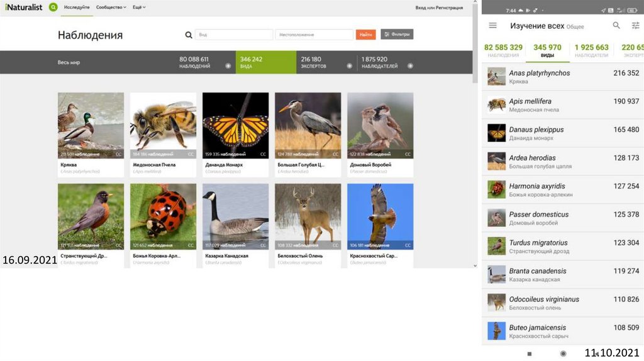Open the Вход или Регистрация link
This screenshot has width=644, height=361.
tap(438, 8)
